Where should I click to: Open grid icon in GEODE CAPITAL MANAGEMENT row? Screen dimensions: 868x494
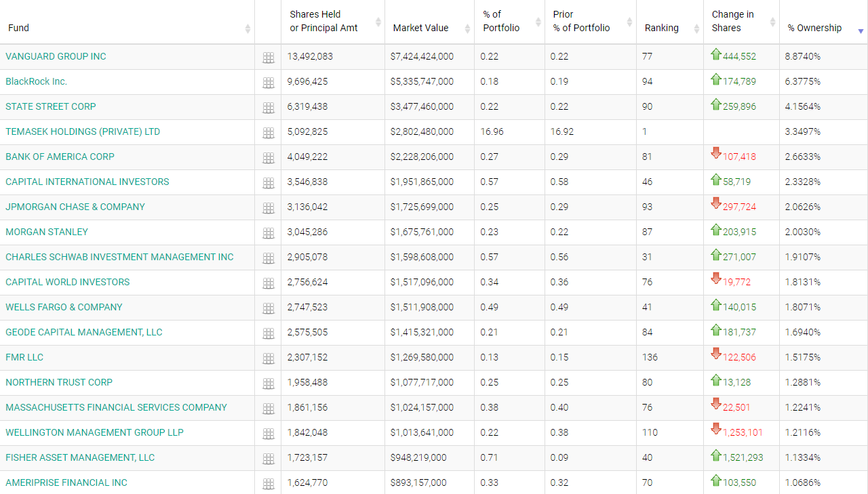[269, 333]
